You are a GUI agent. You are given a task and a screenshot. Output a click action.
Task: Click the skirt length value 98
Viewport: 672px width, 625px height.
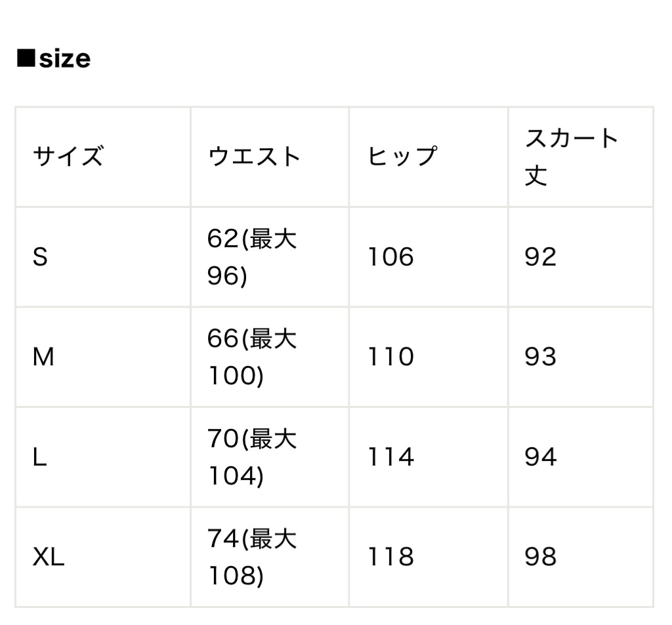click(540, 557)
